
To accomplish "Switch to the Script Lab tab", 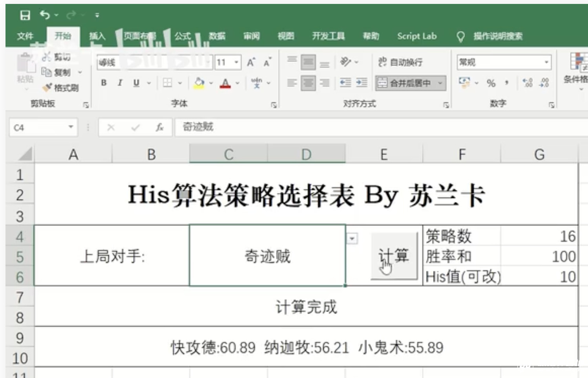I will tap(416, 36).
